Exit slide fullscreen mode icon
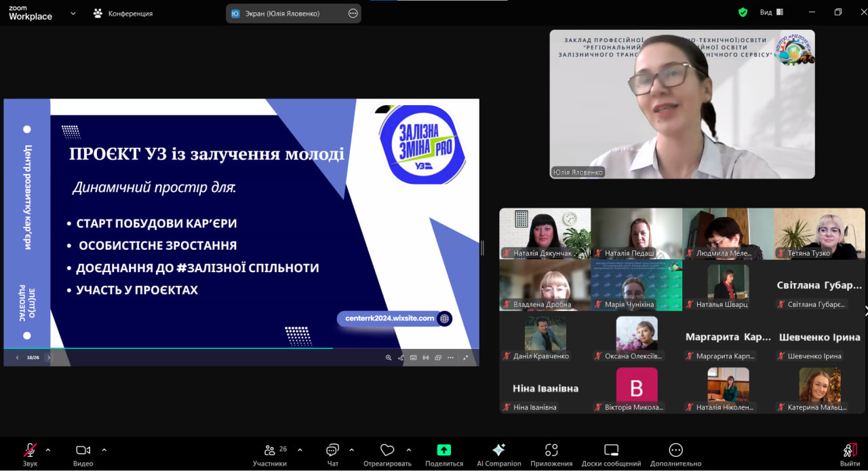This screenshot has height=471, width=868. [466, 357]
